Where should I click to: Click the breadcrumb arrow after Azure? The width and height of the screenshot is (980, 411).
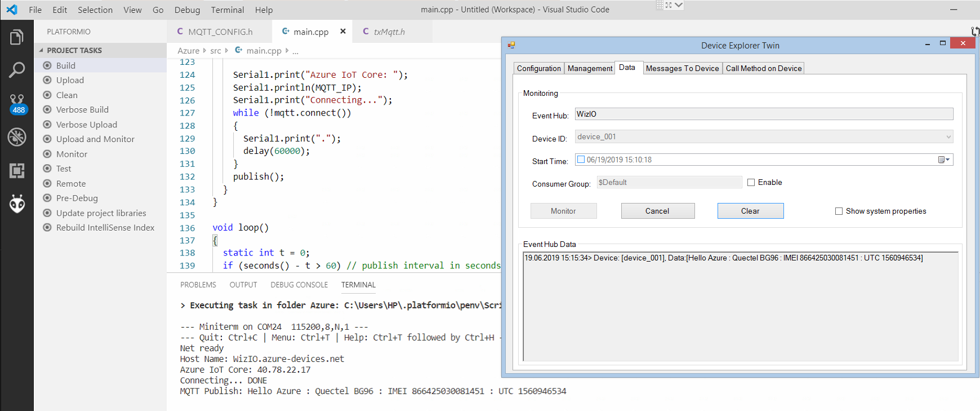[204, 51]
